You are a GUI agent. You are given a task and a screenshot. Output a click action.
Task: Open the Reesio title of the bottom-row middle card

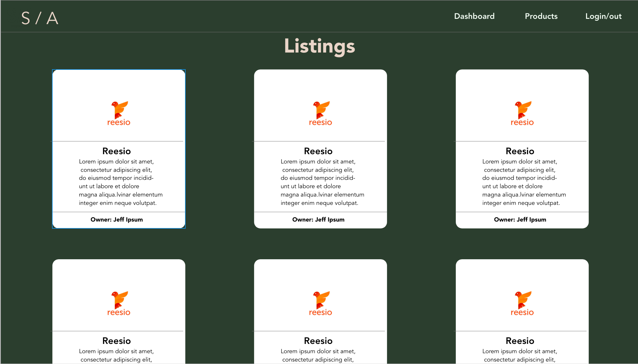click(x=318, y=341)
